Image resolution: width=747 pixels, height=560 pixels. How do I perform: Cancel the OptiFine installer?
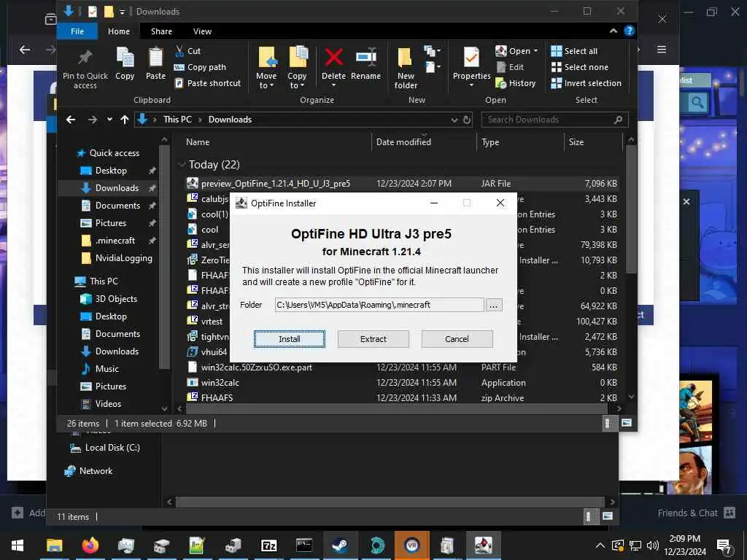click(x=457, y=339)
